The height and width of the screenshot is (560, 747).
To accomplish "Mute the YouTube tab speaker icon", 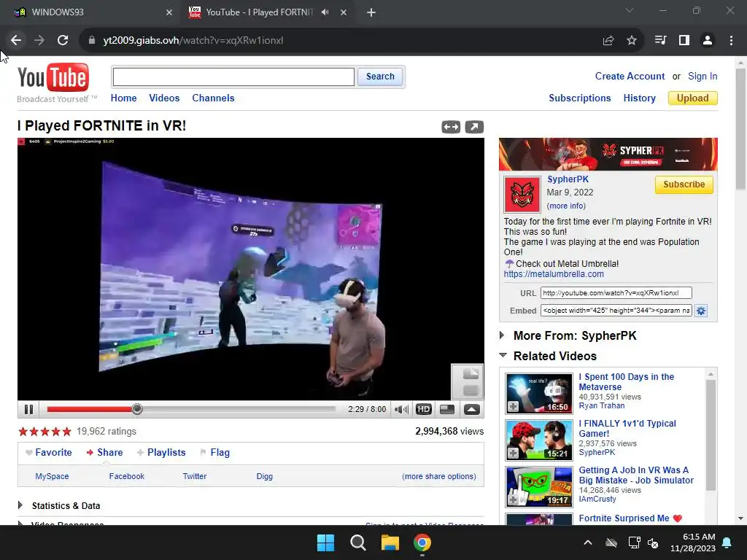I will pos(325,12).
